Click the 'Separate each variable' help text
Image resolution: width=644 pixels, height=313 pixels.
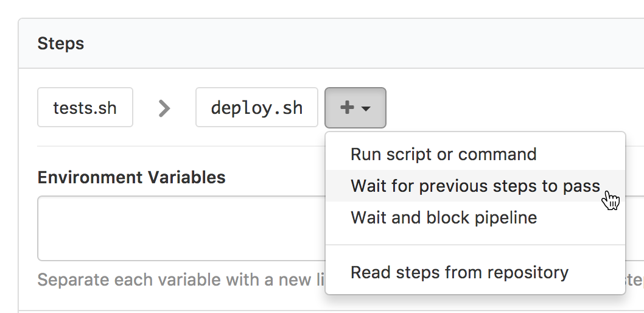(181, 280)
